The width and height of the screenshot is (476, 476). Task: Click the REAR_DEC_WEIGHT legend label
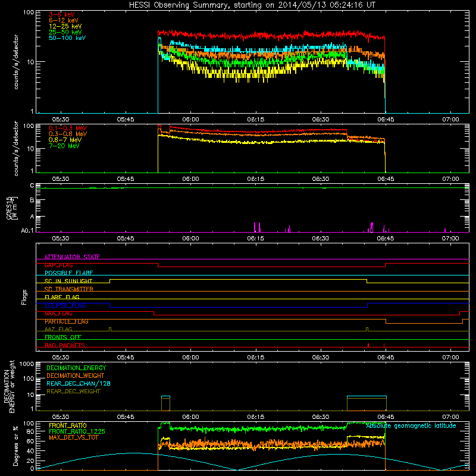tap(73, 392)
